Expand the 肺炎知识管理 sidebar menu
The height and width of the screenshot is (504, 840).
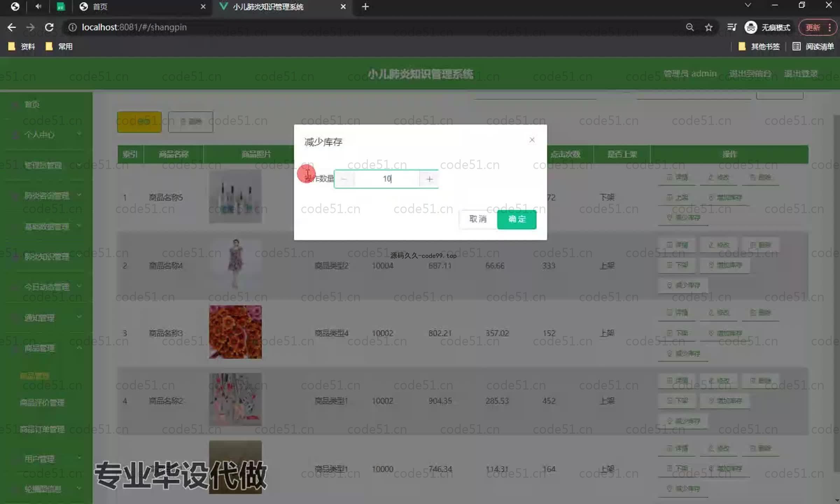46,257
